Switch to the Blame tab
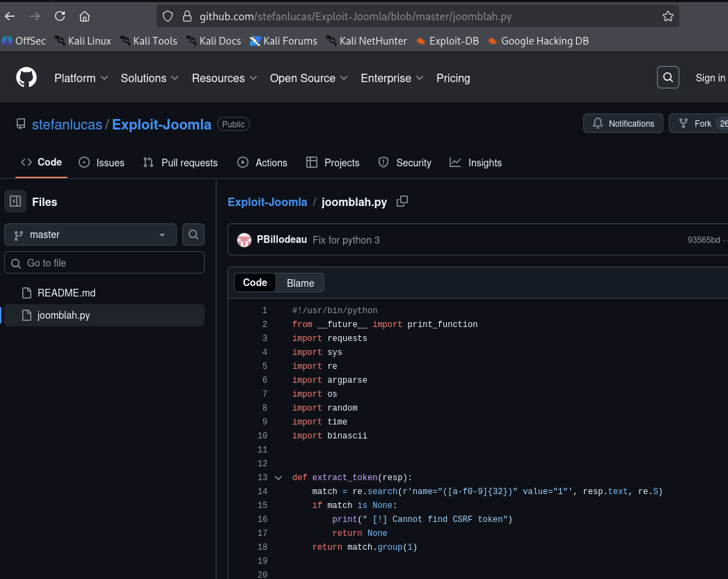Viewport: 728px width, 579px height. (300, 283)
